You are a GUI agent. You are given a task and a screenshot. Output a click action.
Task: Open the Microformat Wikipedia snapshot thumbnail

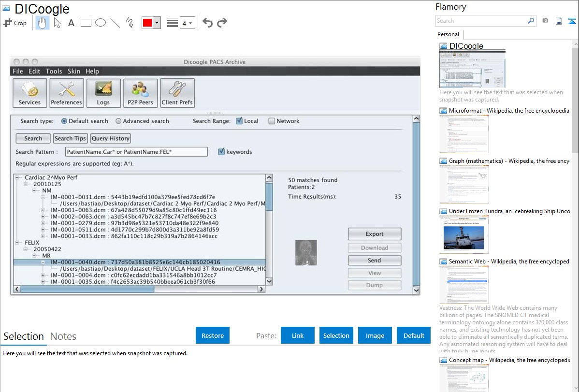464,133
